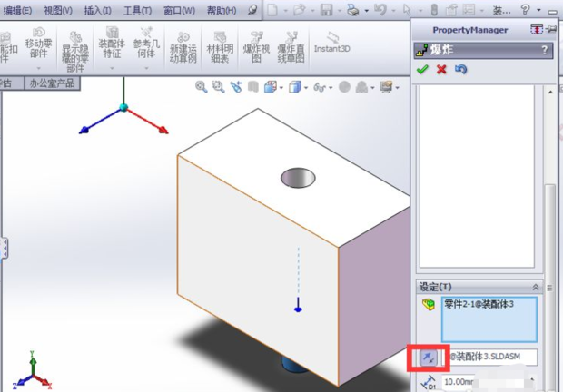Viewport: 563px width, 392px height.
Task: Click 装配体特征 toolbar button
Action: pyautogui.click(x=112, y=43)
